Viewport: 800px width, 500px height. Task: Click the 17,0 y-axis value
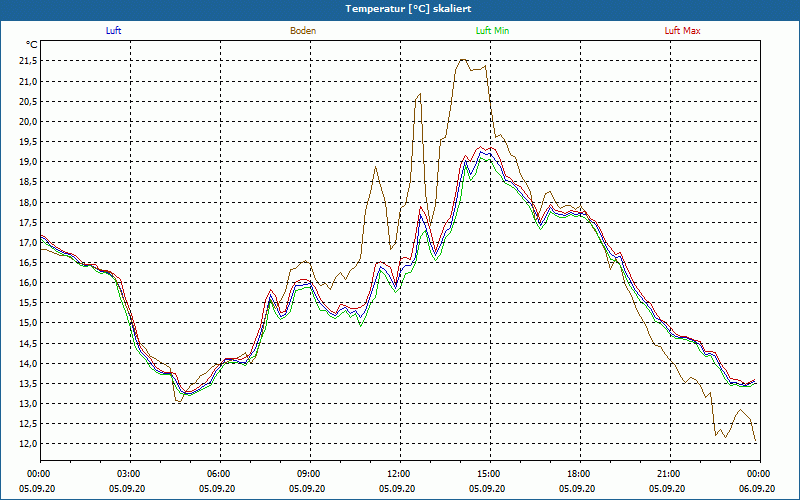(x=28, y=243)
